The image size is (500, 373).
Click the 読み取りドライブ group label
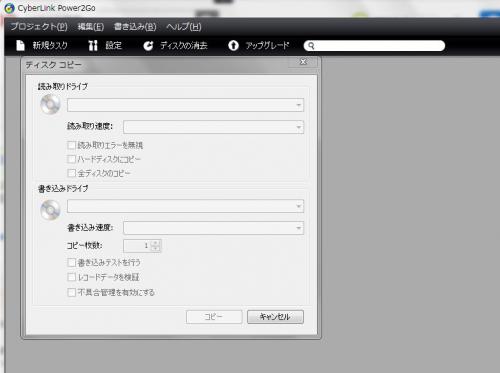63,87
